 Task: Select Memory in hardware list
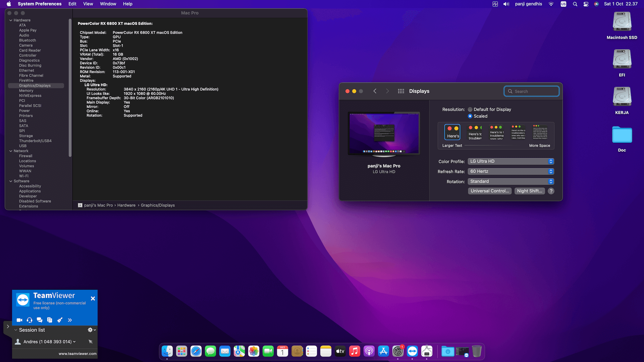(26, 90)
